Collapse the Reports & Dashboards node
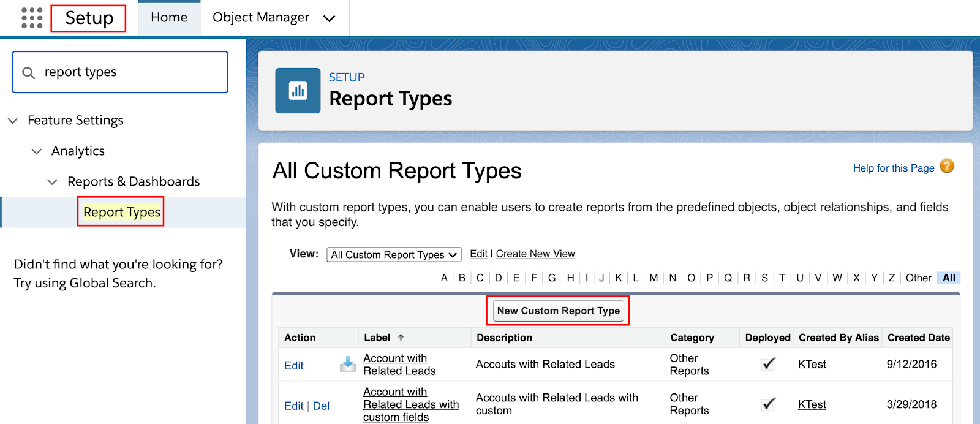 tap(53, 182)
